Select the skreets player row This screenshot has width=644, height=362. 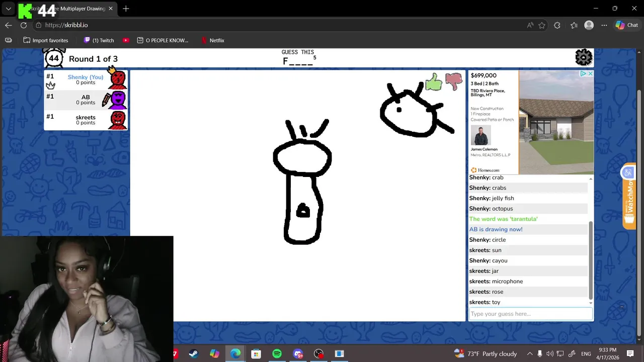pos(86,120)
